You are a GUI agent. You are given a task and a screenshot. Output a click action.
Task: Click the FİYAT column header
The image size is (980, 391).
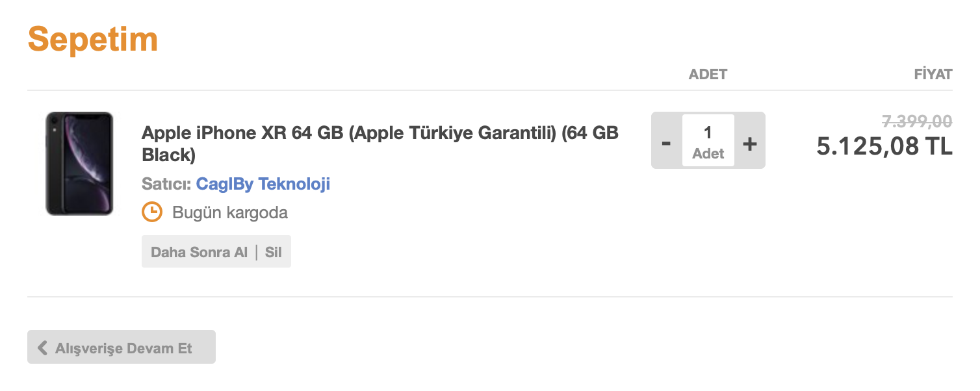(933, 74)
